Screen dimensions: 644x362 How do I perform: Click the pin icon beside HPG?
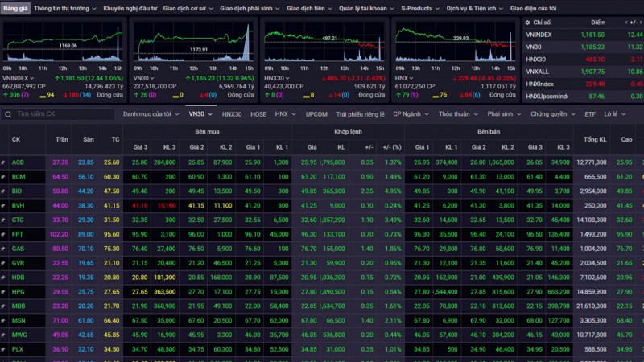click(x=4, y=291)
